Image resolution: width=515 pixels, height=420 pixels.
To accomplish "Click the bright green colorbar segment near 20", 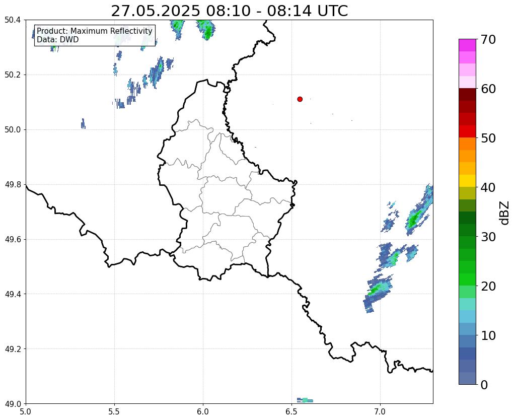I will point(467,279).
